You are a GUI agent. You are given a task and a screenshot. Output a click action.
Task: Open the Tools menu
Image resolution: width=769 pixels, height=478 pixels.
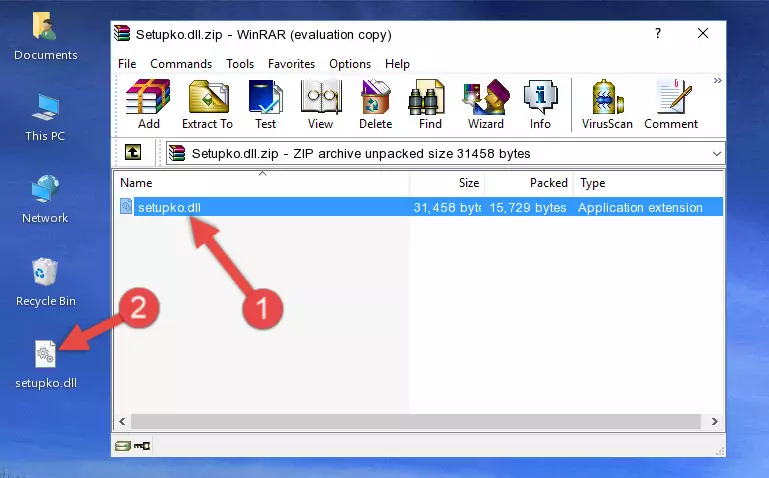pyautogui.click(x=240, y=64)
